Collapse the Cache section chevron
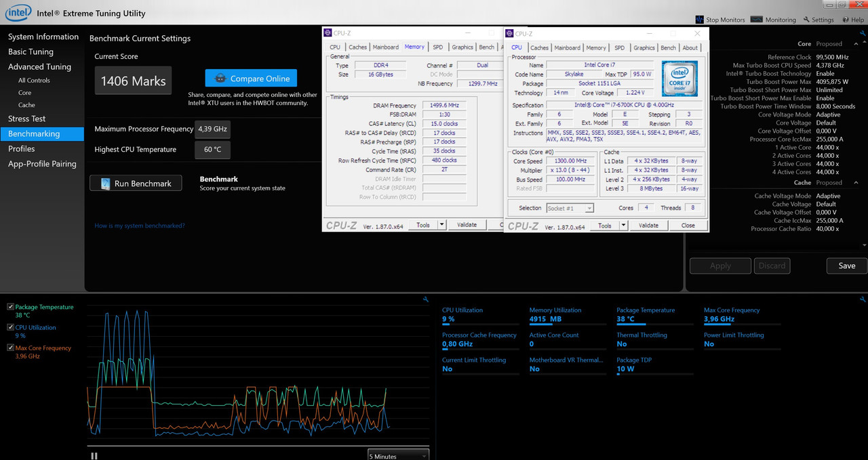The image size is (868, 460). [856, 183]
